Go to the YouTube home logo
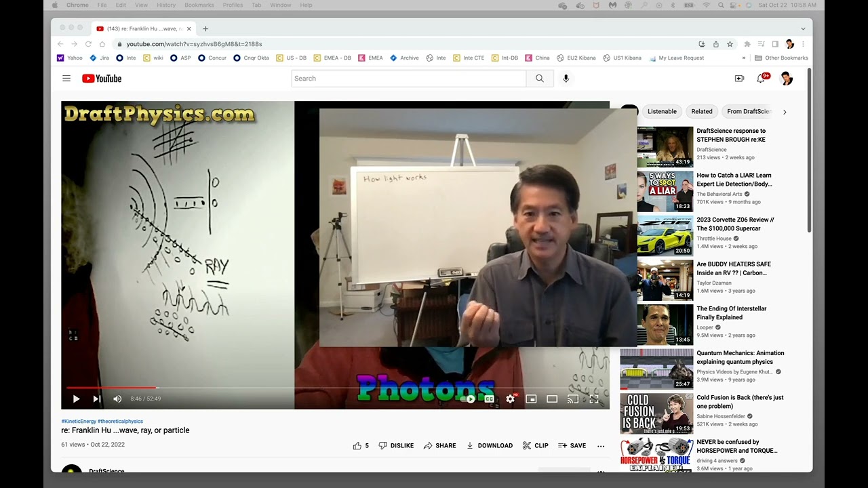Image resolution: width=868 pixels, height=488 pixels. (x=102, y=79)
